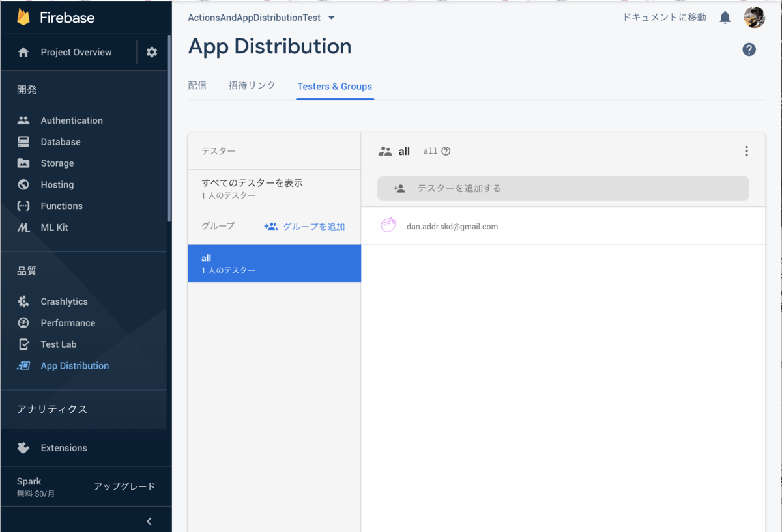This screenshot has width=782, height=532.
Task: Click the add-person icon in tester field
Action: (x=399, y=188)
